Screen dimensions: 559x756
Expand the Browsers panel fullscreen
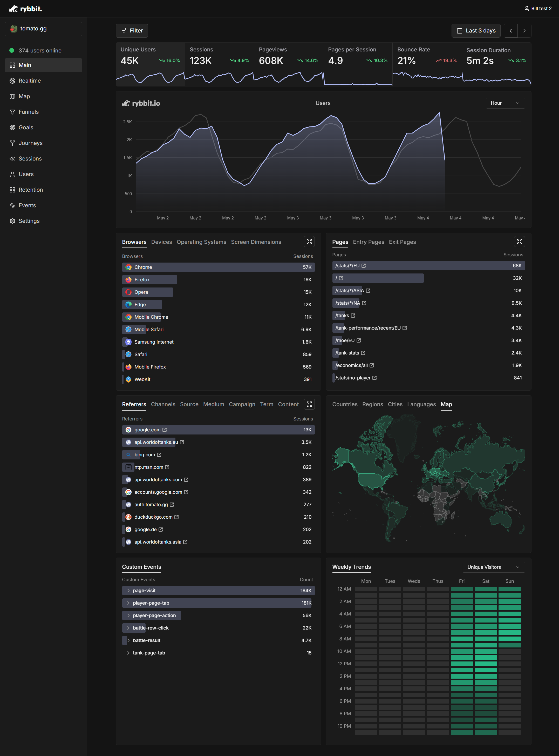click(309, 241)
